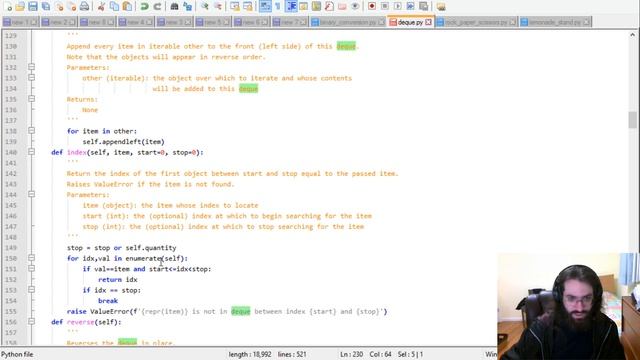This screenshot has height=360, width=640.
Task: Collapse the fold at line 132 Parameters
Action: click(x=31, y=67)
